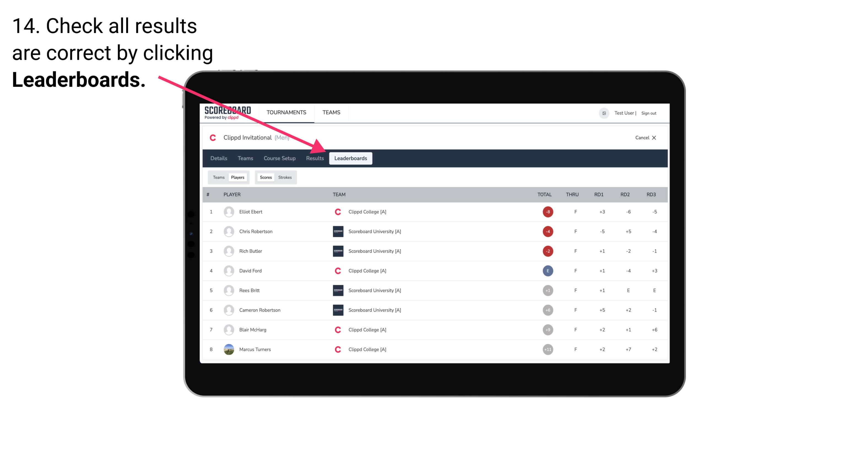The width and height of the screenshot is (868, 467).
Task: Toggle the Strokes filter button
Action: pos(286,177)
